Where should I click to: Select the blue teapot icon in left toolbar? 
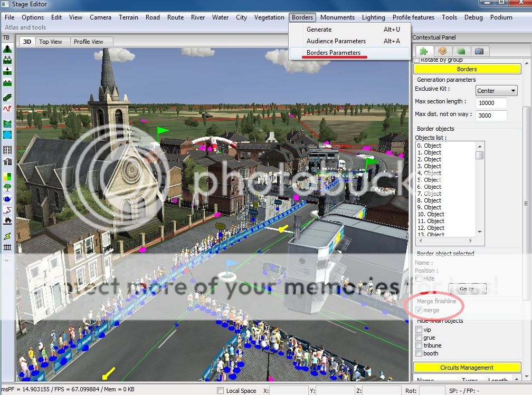[7, 198]
